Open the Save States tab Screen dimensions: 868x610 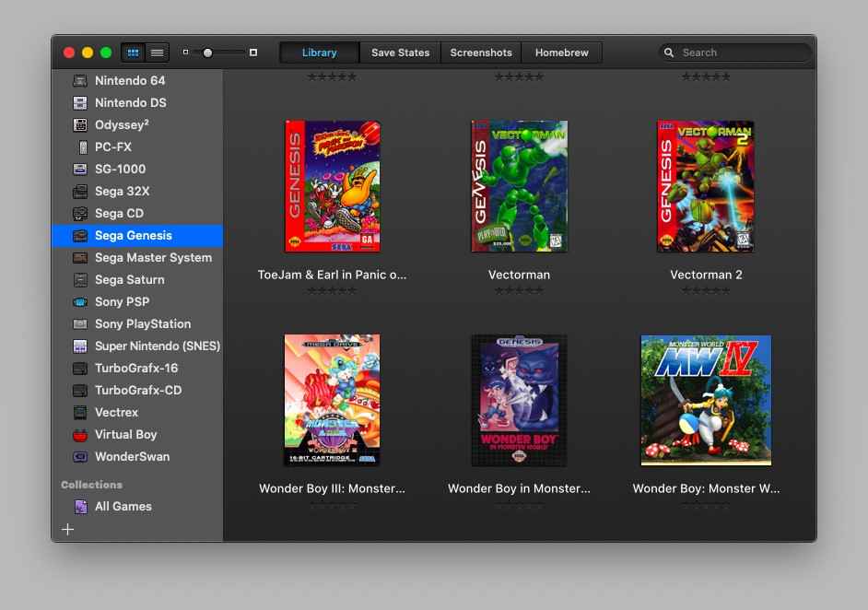pyautogui.click(x=400, y=53)
